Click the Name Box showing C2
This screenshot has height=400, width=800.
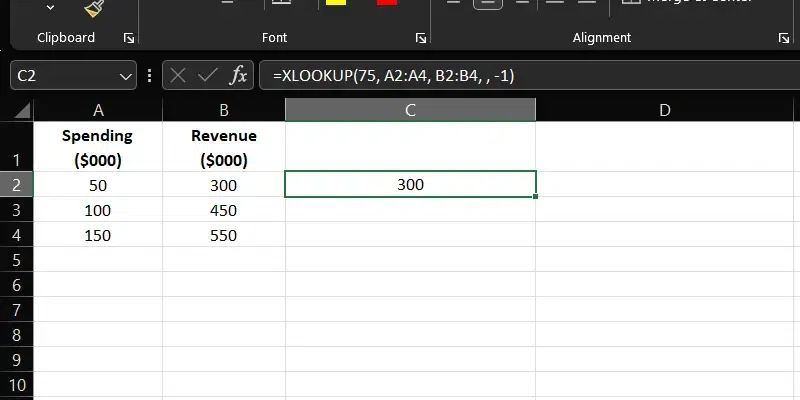[x=65, y=76]
